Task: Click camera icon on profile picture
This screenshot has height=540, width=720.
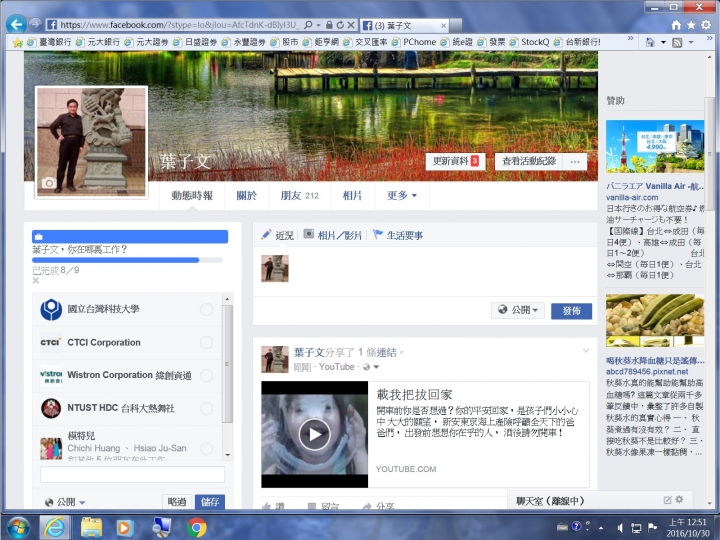Action: 49,183
